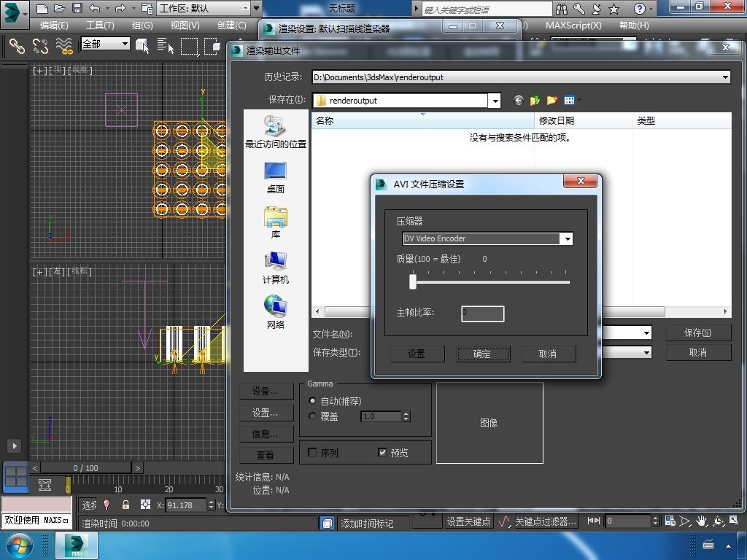Open the MAXScript(X) menu
The height and width of the screenshot is (560, 747).
573,26
